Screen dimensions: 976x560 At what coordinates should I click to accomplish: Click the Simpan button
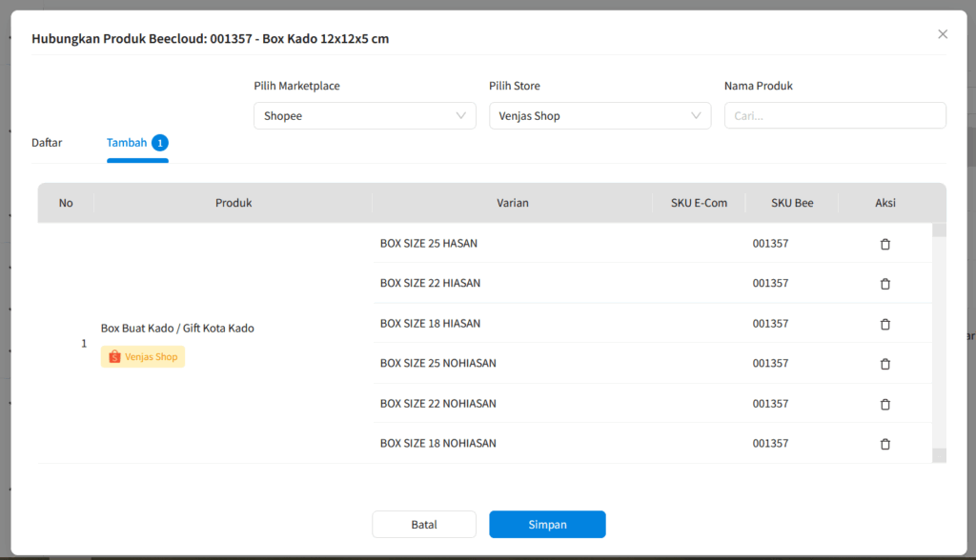547,524
